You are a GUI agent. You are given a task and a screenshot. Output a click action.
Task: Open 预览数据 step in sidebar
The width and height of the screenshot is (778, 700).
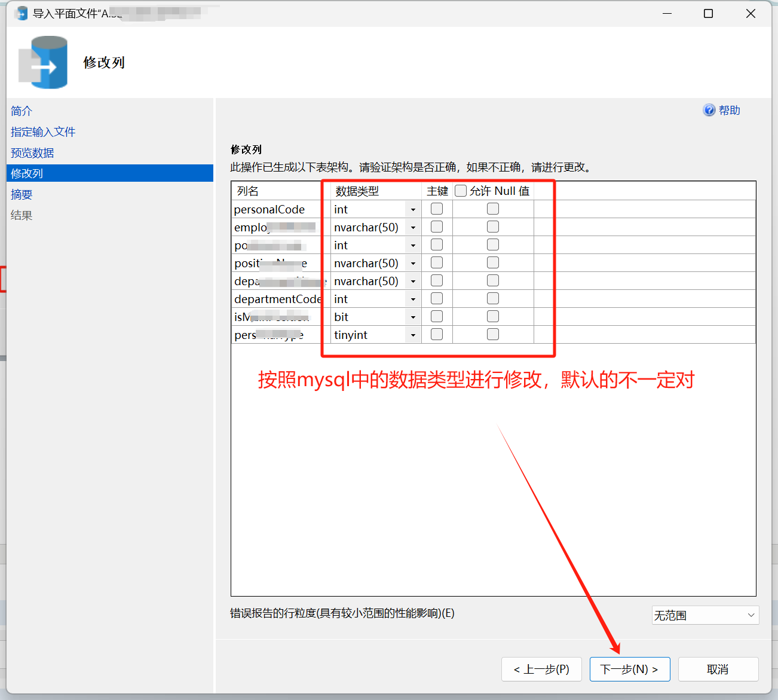click(32, 152)
